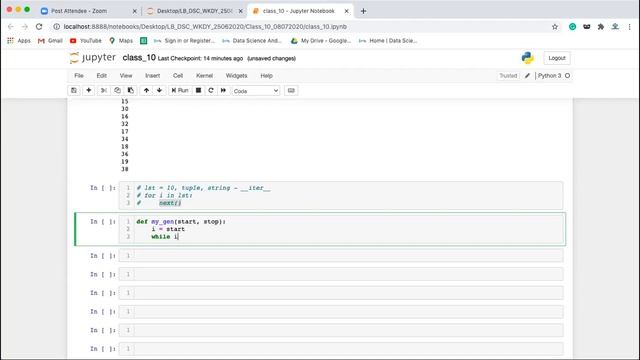
Task: Open the Insert menu
Action: (152, 76)
